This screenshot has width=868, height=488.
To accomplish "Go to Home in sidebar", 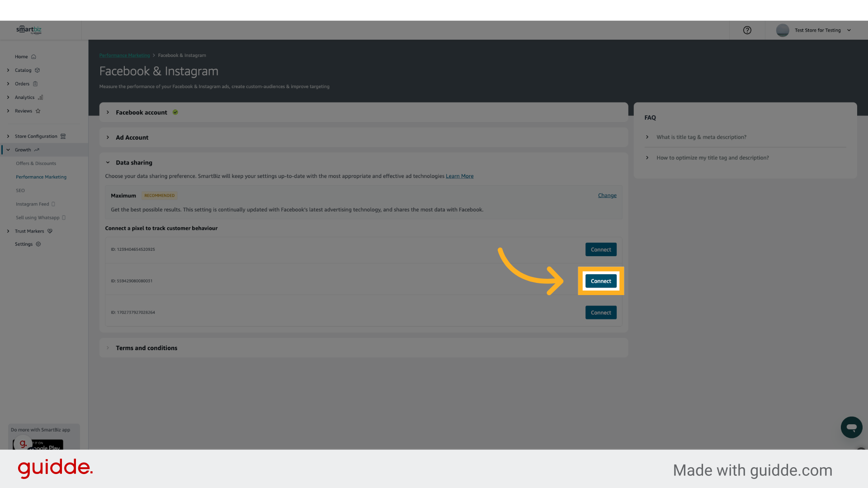I will [21, 56].
